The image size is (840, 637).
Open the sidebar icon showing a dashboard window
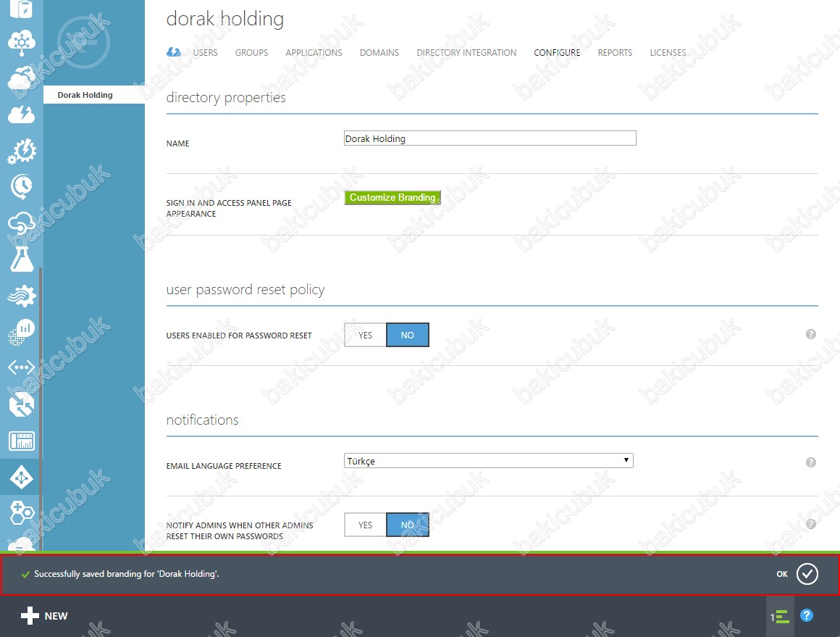22,441
